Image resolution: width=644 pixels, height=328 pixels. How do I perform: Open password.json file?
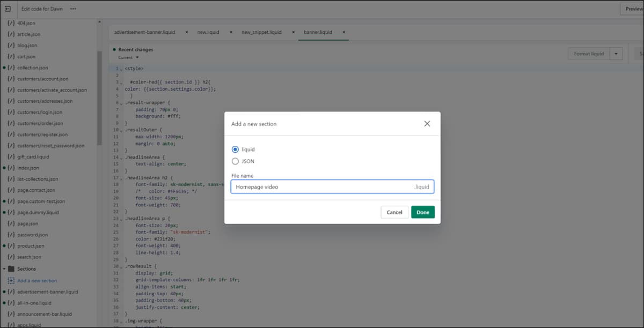point(32,235)
